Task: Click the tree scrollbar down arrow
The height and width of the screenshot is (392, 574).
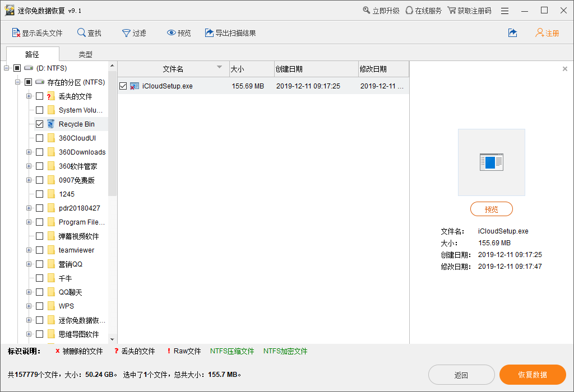Action: pyautogui.click(x=112, y=339)
